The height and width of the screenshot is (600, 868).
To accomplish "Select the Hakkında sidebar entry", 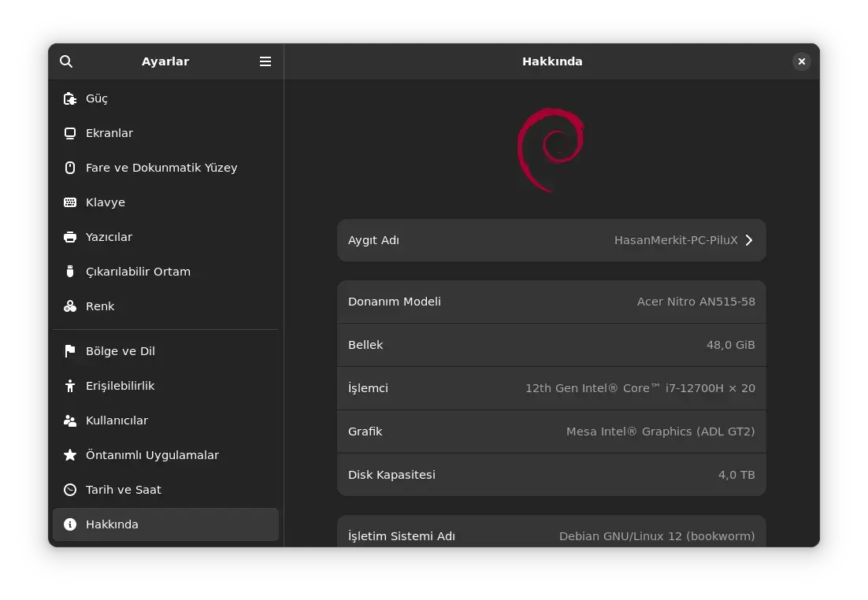I will click(x=165, y=524).
